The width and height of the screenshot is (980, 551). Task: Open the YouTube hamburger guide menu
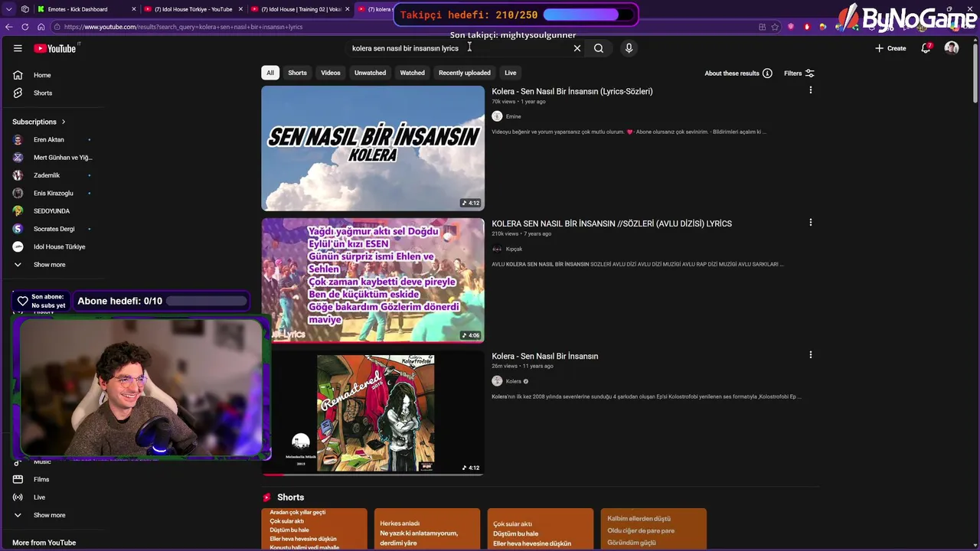18,48
